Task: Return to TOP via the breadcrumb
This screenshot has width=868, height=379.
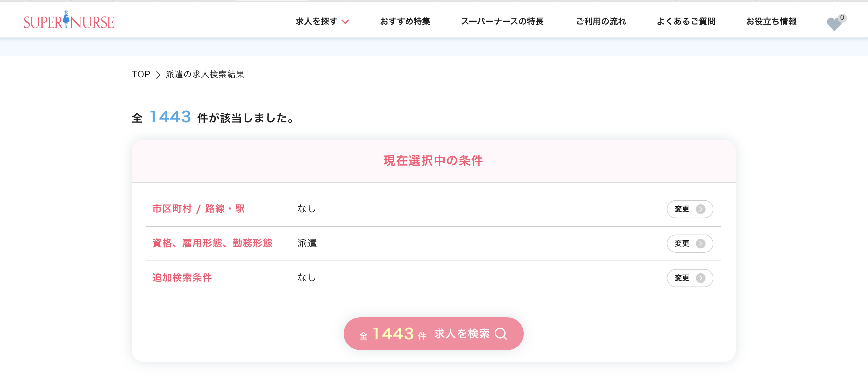Action: tap(140, 74)
